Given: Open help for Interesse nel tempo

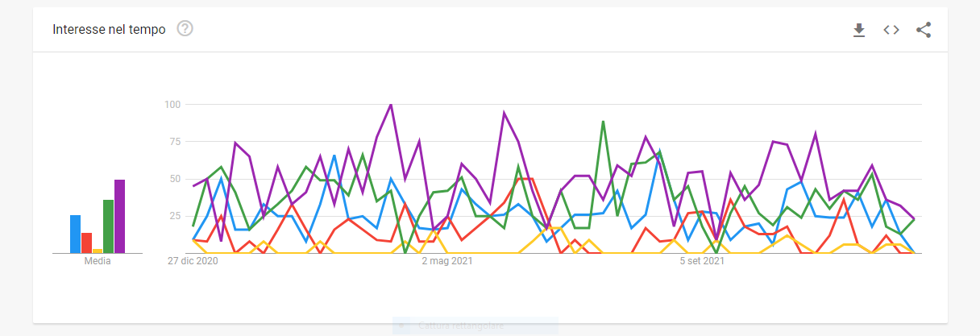Looking at the screenshot, I should tap(185, 29).
